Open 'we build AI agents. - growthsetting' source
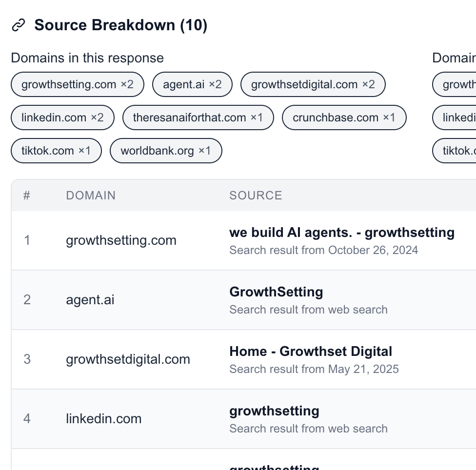This screenshot has width=476, height=470. pyautogui.click(x=341, y=233)
